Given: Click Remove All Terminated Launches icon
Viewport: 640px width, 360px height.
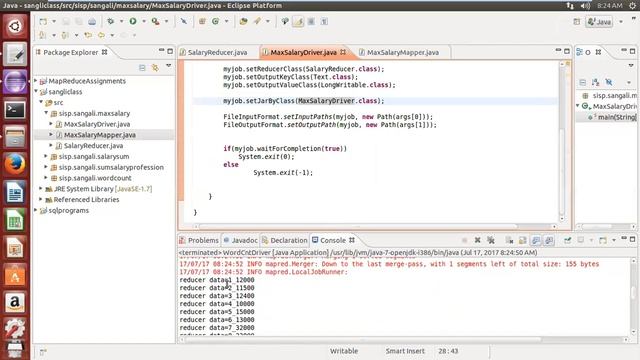Looking at the screenshot, I should pyautogui.click(x=491, y=240).
